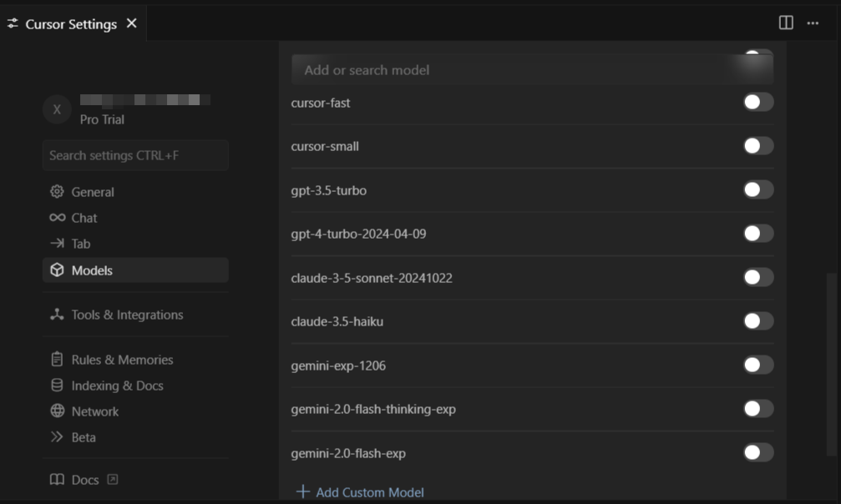The height and width of the screenshot is (504, 841).
Task: Click the gemini-exp-1206 model name
Action: pyautogui.click(x=338, y=365)
